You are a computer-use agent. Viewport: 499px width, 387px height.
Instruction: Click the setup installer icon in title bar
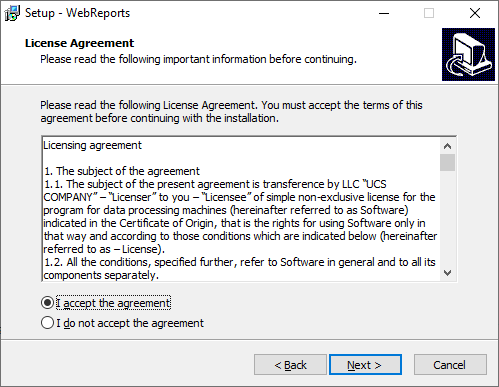(12, 13)
